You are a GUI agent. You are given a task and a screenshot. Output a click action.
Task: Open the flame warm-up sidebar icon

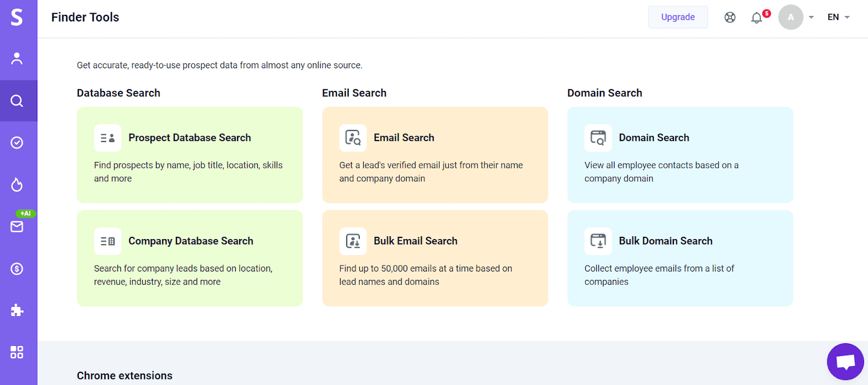click(17, 185)
